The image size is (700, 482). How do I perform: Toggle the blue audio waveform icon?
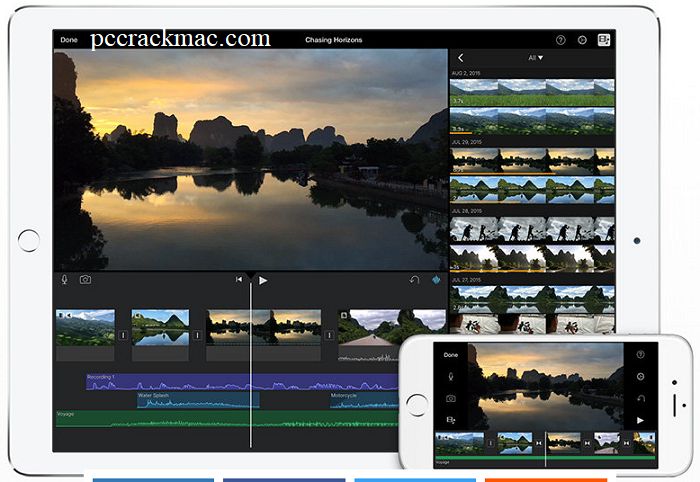(436, 280)
